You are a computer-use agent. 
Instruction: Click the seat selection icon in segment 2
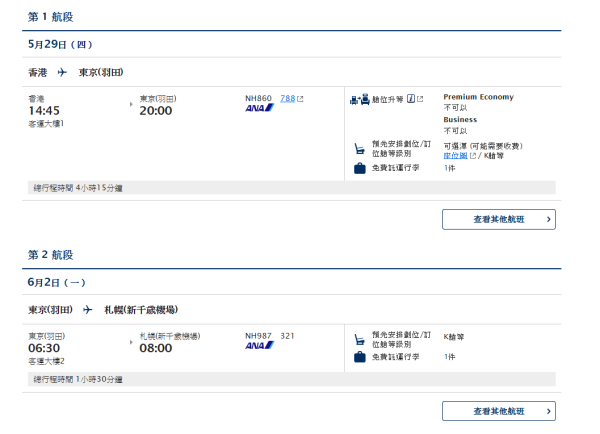tap(359, 338)
